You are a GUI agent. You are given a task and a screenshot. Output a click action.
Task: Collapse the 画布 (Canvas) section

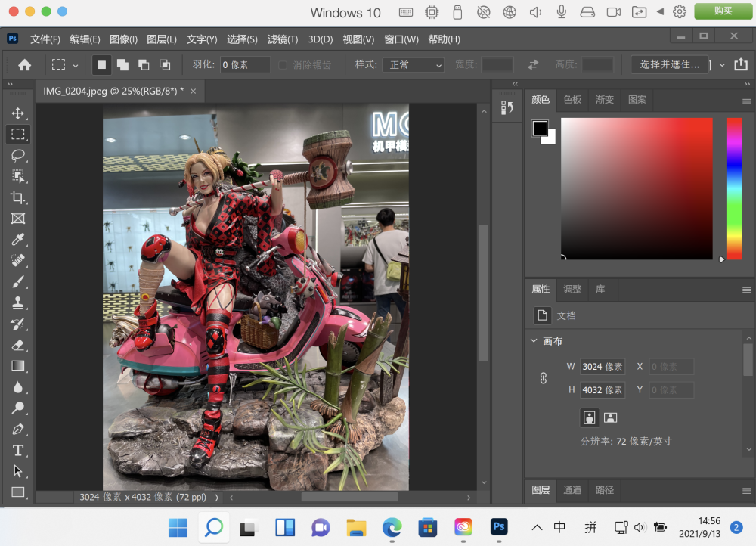(x=534, y=341)
